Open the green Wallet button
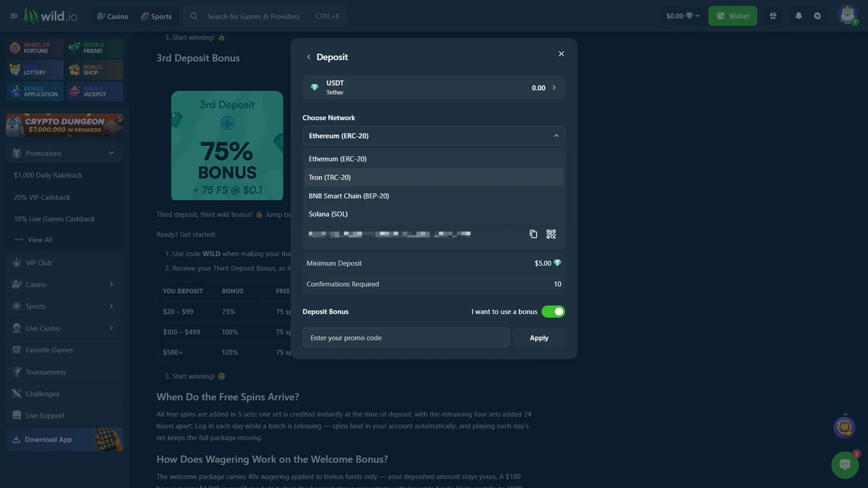 tap(732, 16)
